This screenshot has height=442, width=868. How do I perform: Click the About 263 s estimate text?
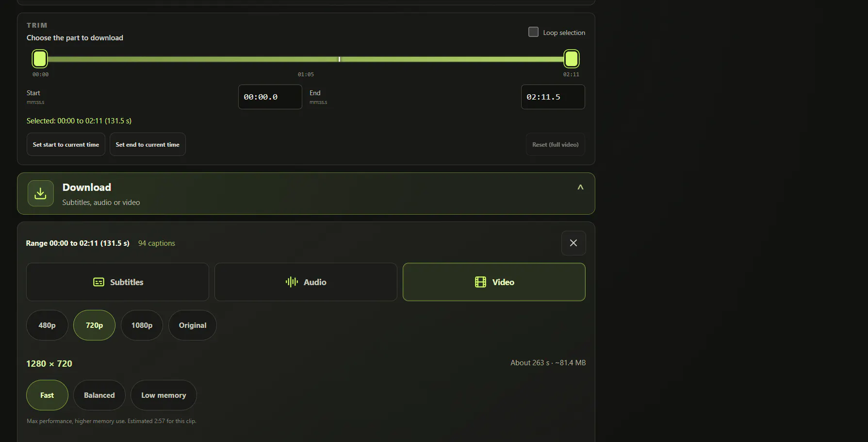tap(548, 363)
